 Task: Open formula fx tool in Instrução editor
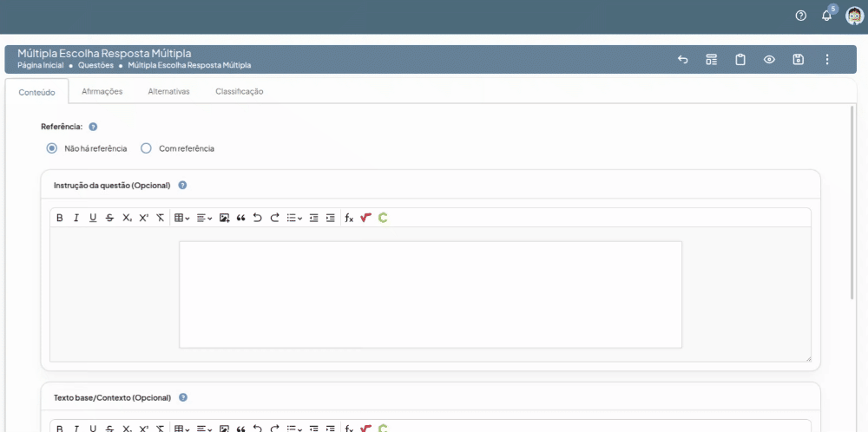(349, 218)
